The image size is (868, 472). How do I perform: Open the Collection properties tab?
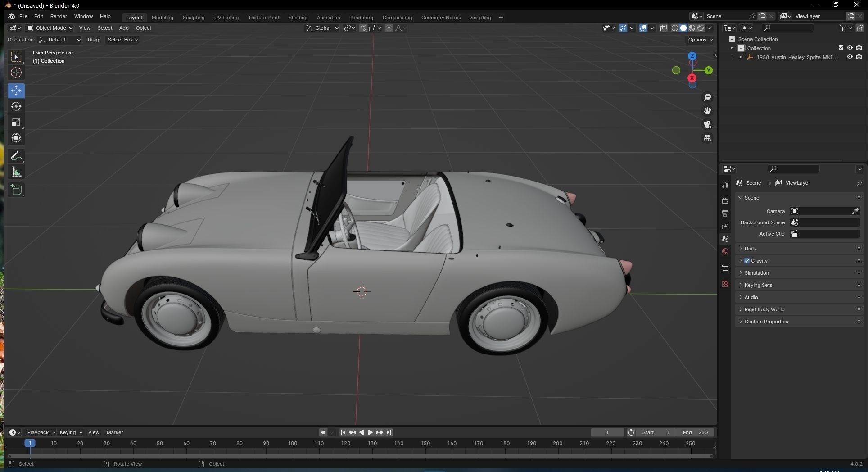(x=725, y=268)
